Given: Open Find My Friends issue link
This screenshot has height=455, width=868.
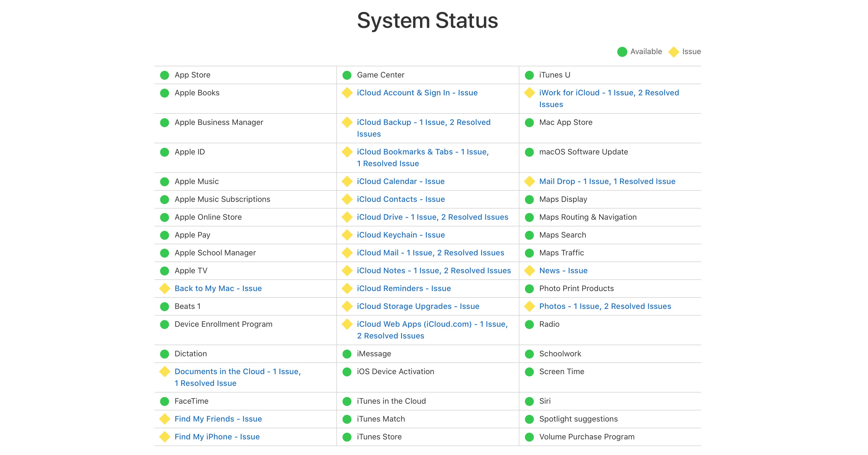Looking at the screenshot, I should click(x=218, y=419).
